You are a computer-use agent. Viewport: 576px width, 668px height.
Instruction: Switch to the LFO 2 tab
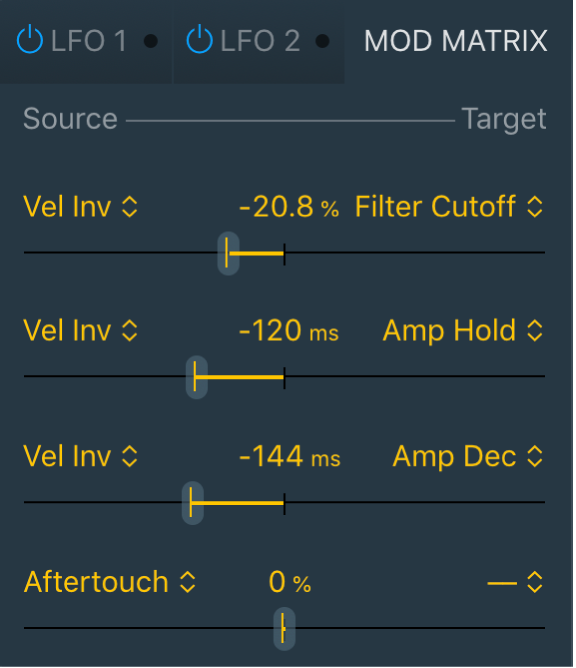tap(260, 41)
